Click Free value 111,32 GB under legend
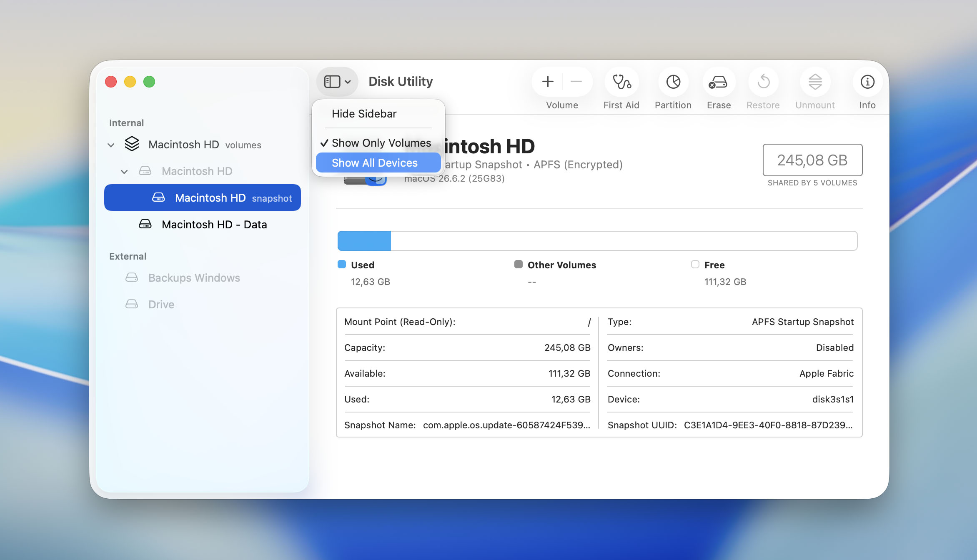Viewport: 977px width, 560px height. (x=725, y=282)
